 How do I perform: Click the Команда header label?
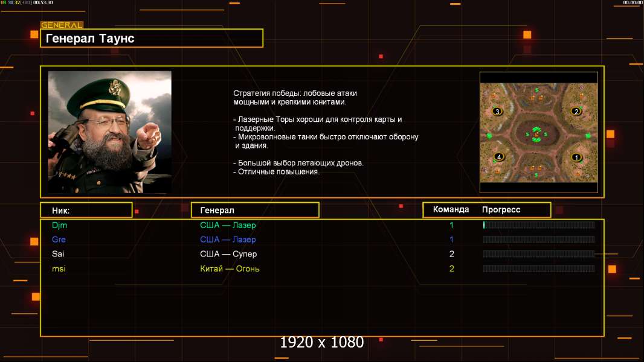(451, 209)
